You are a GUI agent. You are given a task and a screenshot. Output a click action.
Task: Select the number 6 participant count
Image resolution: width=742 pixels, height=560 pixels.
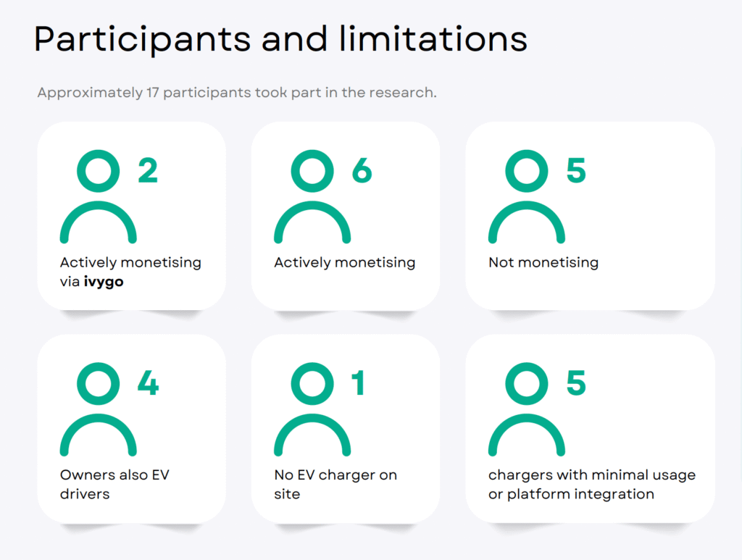tap(362, 170)
